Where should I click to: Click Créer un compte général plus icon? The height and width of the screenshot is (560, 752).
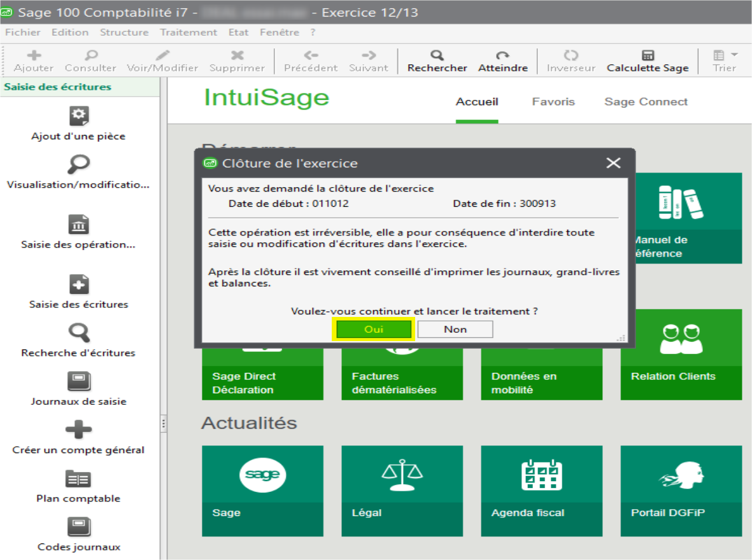78,430
